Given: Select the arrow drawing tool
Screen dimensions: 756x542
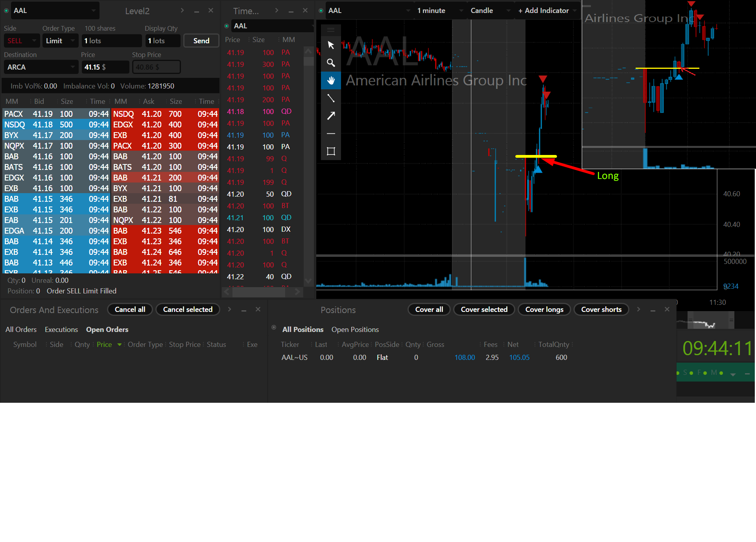Looking at the screenshot, I should tap(331, 116).
